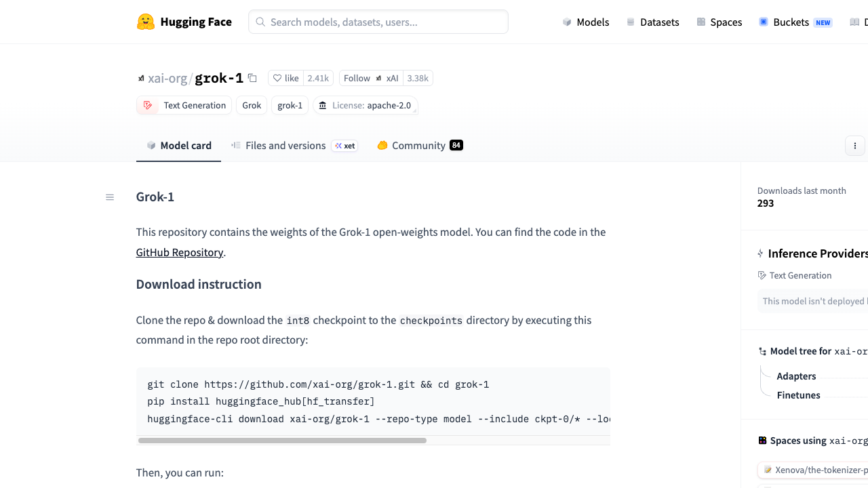Open the table of contents icon
The image size is (868, 488).
click(110, 197)
